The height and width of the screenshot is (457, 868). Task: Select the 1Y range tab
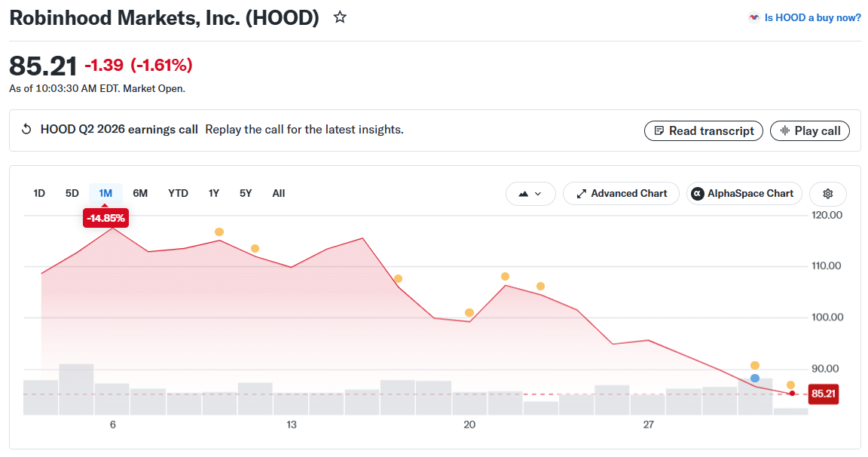tap(214, 193)
